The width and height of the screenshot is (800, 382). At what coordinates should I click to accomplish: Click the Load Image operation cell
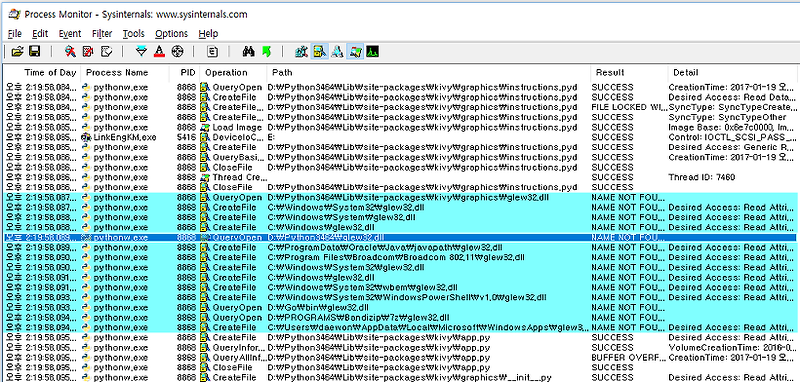pyautogui.click(x=237, y=128)
